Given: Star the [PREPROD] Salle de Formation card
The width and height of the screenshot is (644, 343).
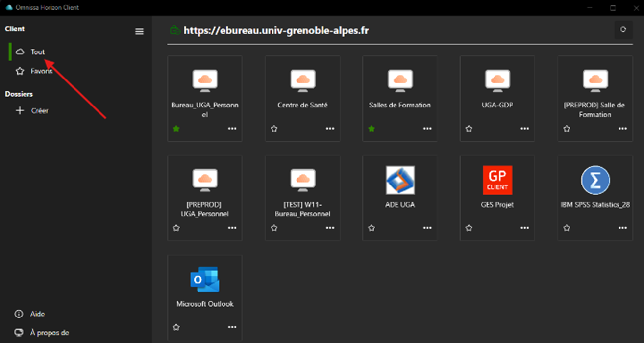Looking at the screenshot, I should (x=567, y=129).
